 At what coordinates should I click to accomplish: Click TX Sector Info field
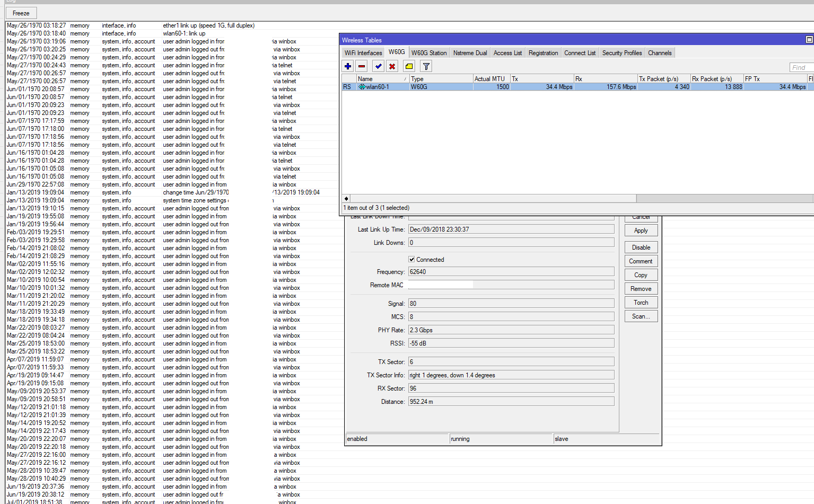click(x=511, y=375)
